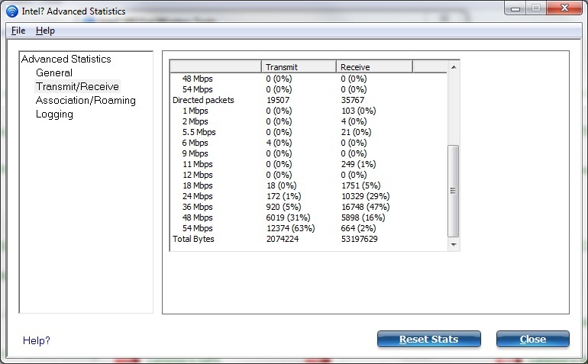Viewport: 588px width, 364px height.
Task: Click the 103 (0%) receive value
Action: [358, 111]
